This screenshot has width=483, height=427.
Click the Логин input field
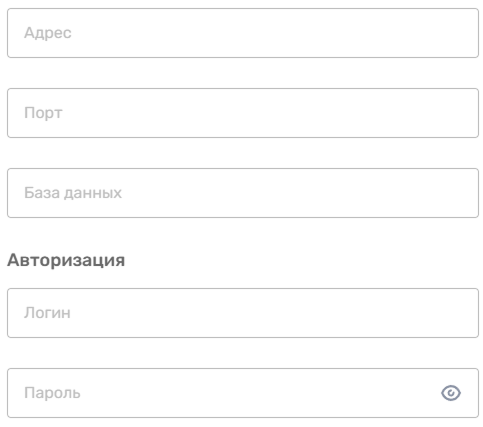pos(243,313)
